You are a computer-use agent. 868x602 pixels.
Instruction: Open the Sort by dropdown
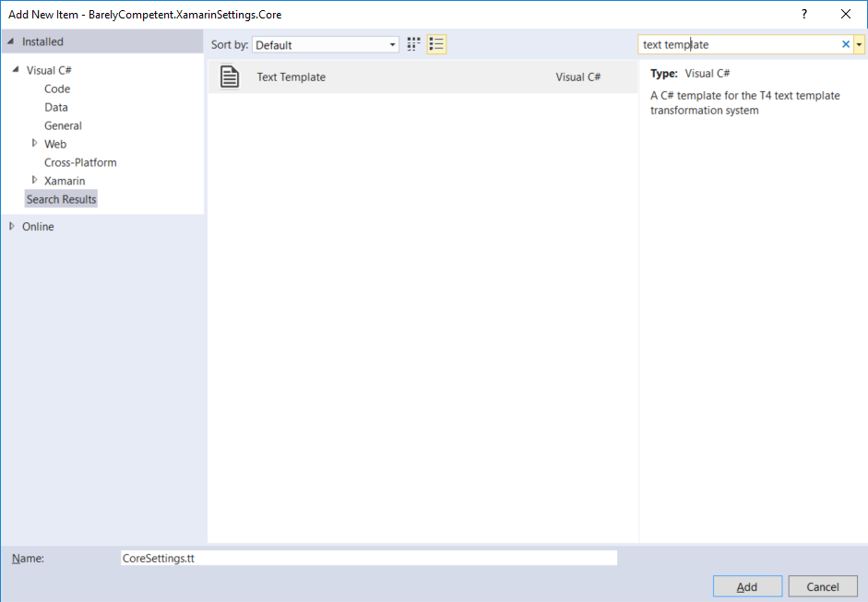point(391,43)
